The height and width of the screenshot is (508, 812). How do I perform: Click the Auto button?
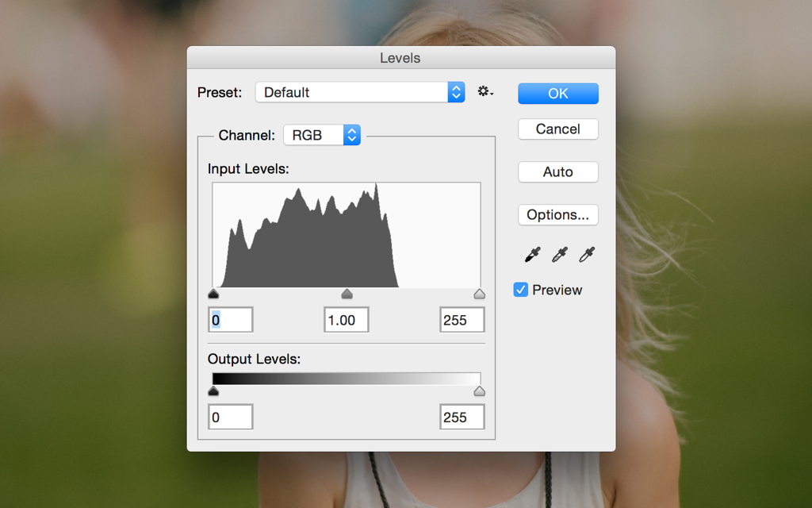pyautogui.click(x=558, y=172)
